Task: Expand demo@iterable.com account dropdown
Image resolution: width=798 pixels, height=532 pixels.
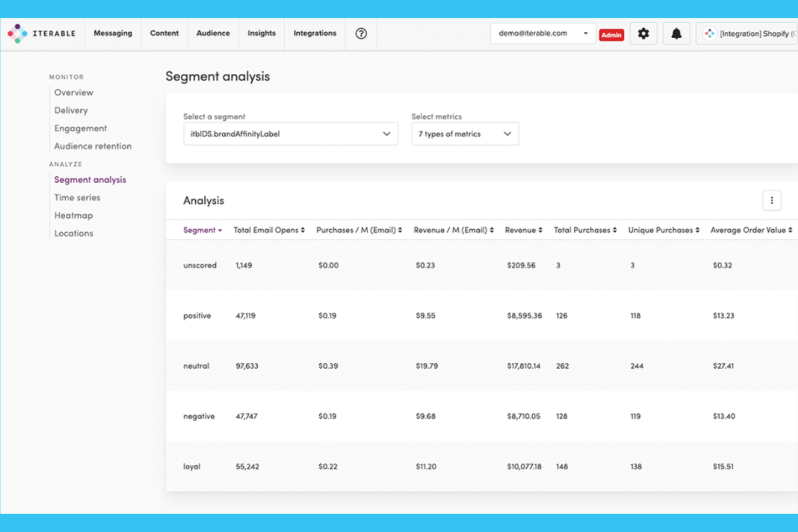Action: (543, 33)
